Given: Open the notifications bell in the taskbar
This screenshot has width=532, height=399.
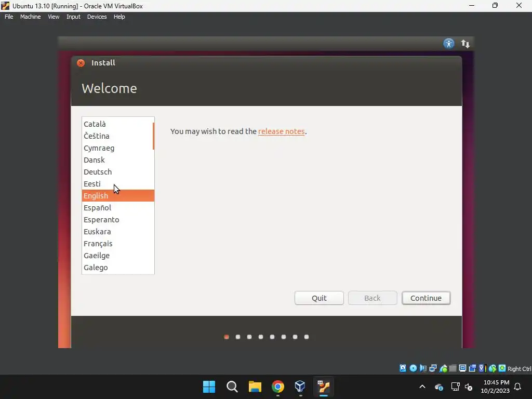Looking at the screenshot, I should pyautogui.click(x=517, y=387).
